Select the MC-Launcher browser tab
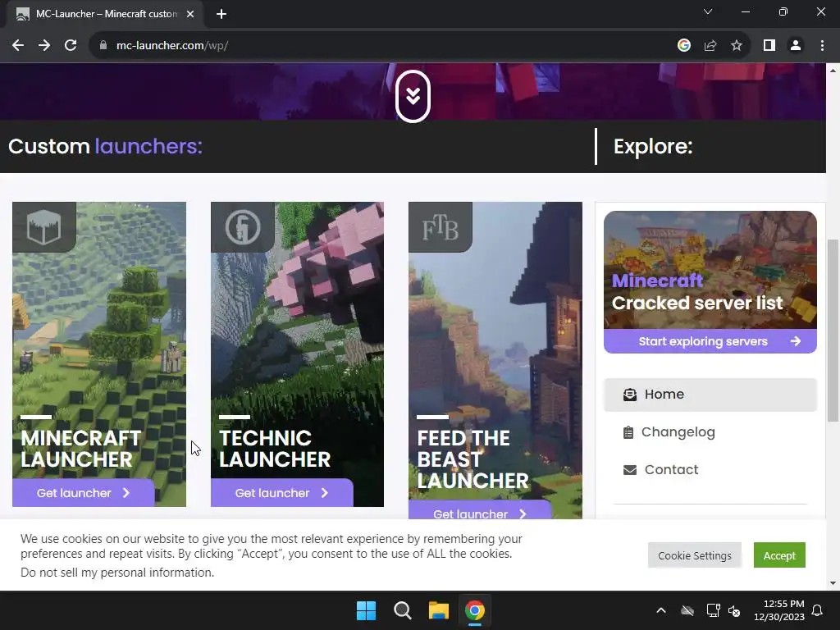The width and height of the screenshot is (840, 630). coord(104,15)
